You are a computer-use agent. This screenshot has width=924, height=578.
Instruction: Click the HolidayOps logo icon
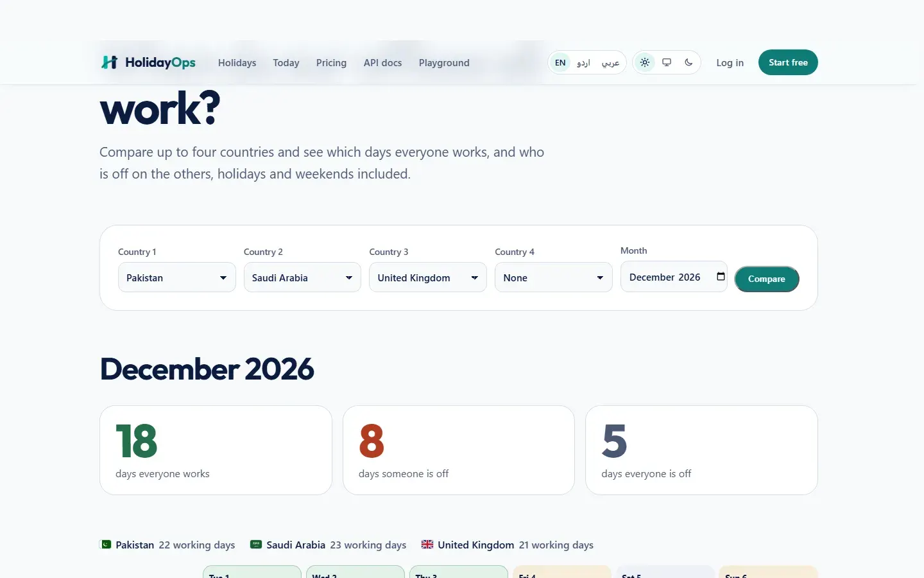tap(109, 62)
